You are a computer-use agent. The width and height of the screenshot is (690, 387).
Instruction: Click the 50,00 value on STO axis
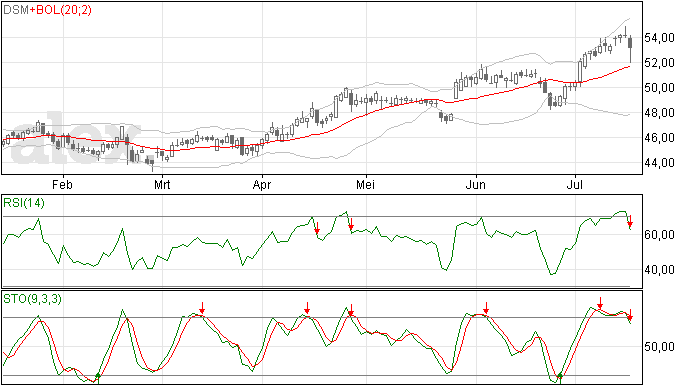(659, 347)
